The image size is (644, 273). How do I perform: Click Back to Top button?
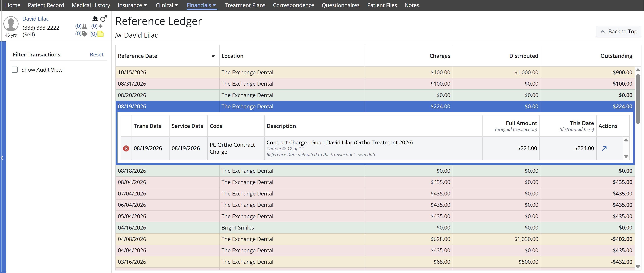[x=619, y=32]
